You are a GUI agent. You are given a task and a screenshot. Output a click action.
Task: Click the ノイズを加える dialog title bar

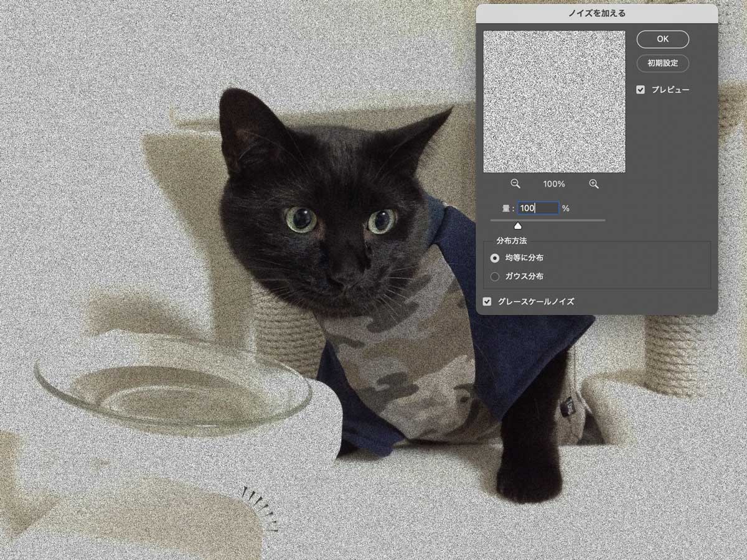(596, 12)
